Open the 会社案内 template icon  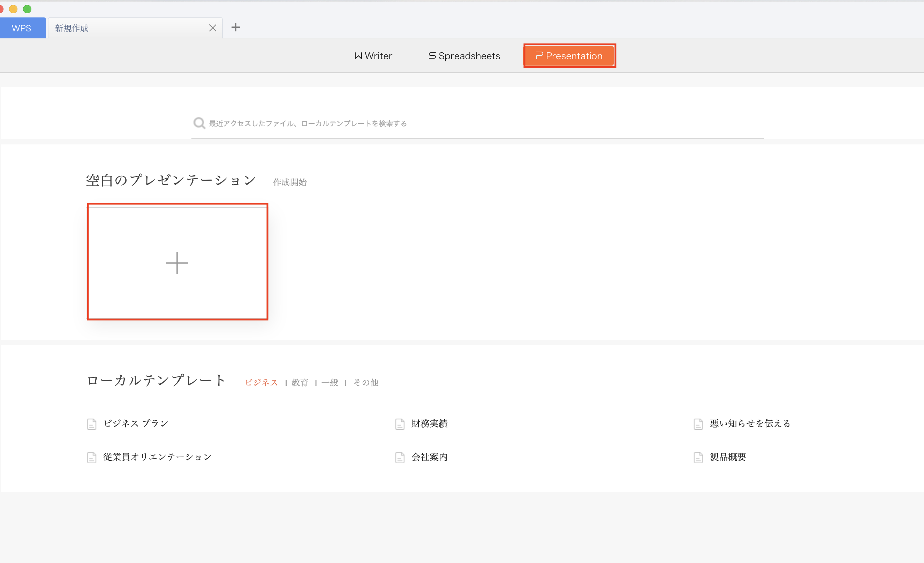pos(400,457)
